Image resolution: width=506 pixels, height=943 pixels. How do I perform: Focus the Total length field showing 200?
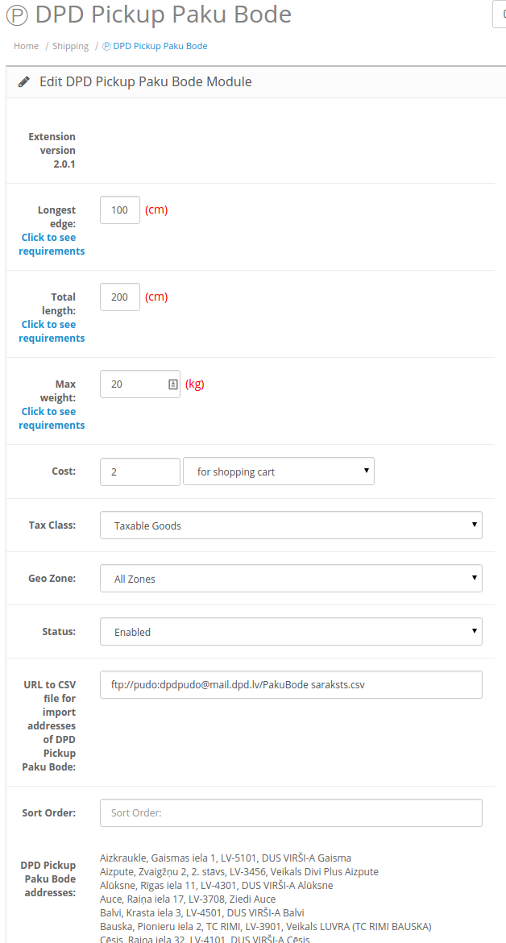[x=120, y=297]
